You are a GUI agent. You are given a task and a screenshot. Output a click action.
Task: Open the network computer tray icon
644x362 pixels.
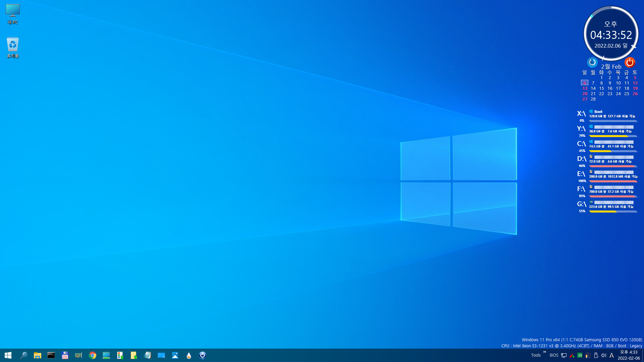pos(564,355)
